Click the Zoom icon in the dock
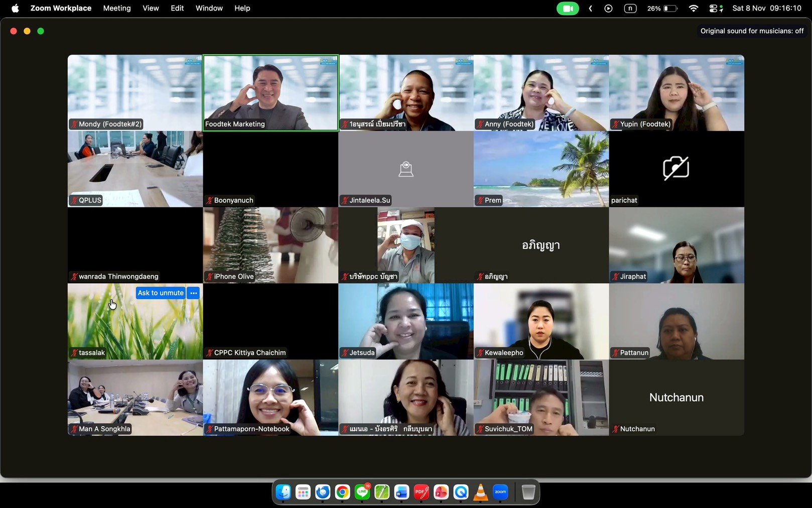812x508 pixels. [x=500, y=492]
